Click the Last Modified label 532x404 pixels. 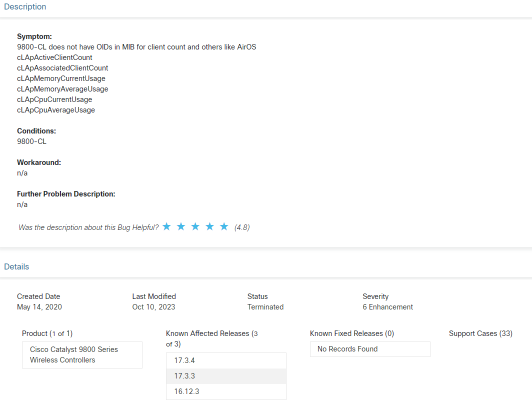click(154, 296)
